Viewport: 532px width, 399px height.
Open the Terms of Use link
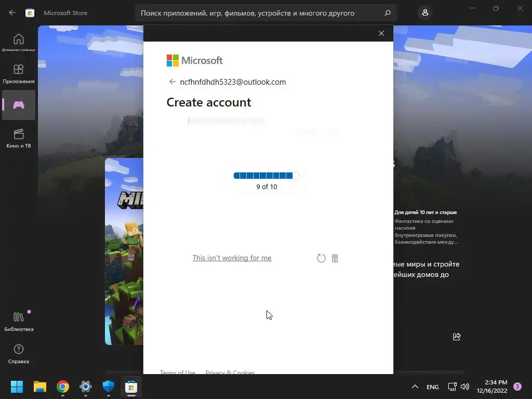[178, 372]
